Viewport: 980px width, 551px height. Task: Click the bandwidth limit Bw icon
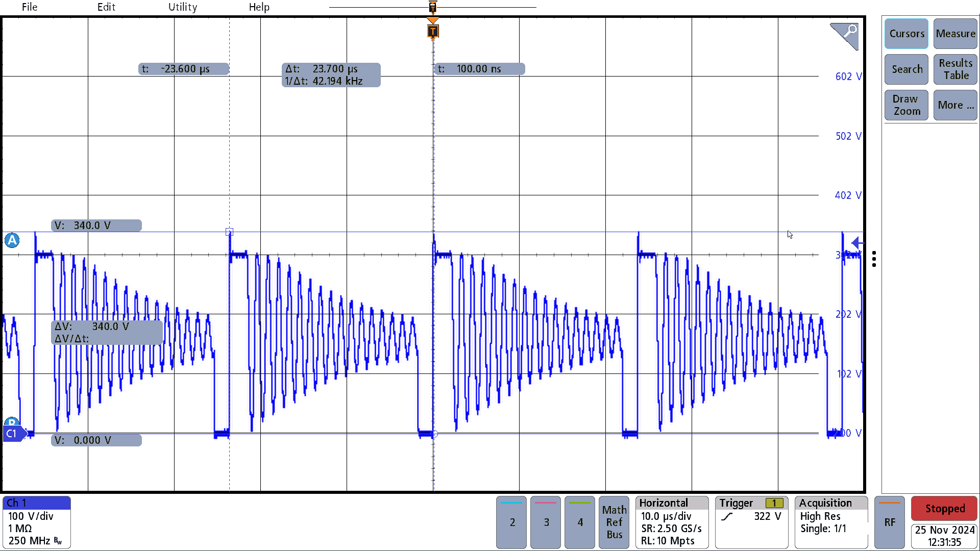coord(58,541)
